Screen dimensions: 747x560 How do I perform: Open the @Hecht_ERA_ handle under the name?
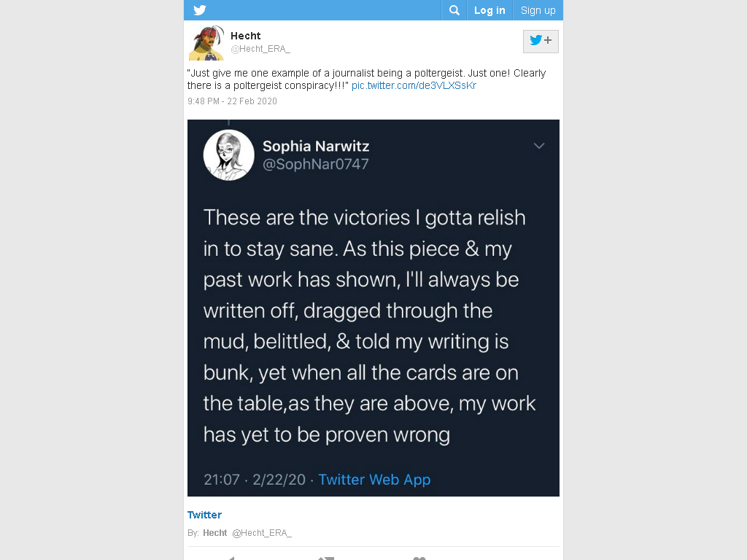260,49
